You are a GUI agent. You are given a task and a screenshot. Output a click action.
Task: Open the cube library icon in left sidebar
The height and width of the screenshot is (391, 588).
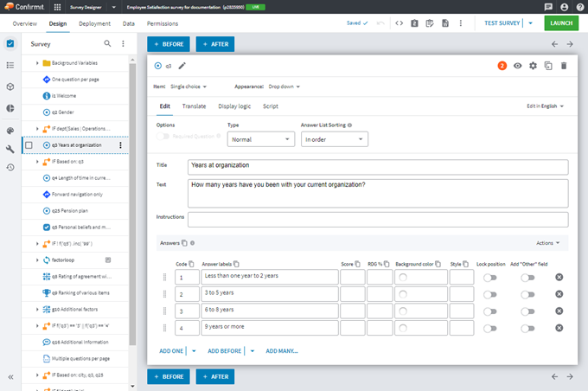(x=10, y=87)
